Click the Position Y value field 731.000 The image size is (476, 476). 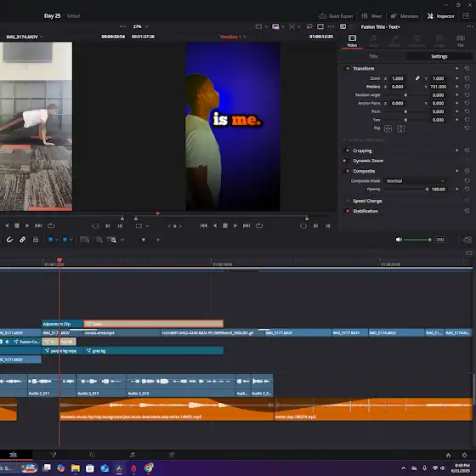tap(438, 87)
